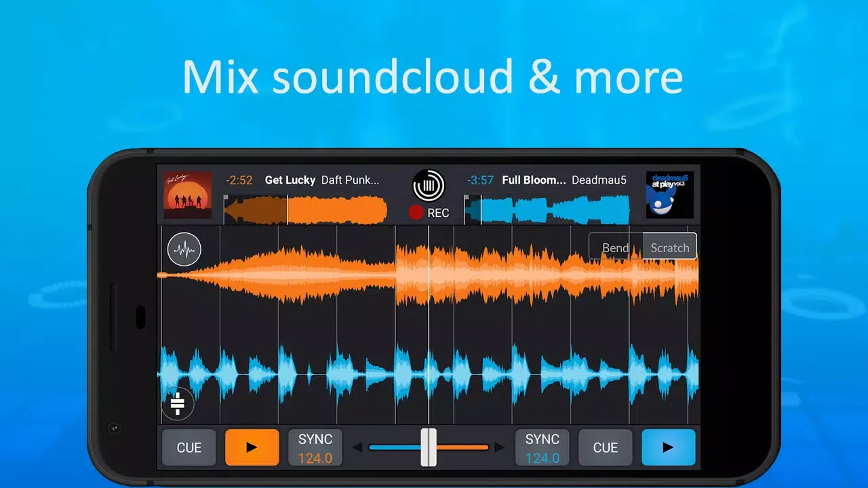Start recording with the REC button

(429, 213)
